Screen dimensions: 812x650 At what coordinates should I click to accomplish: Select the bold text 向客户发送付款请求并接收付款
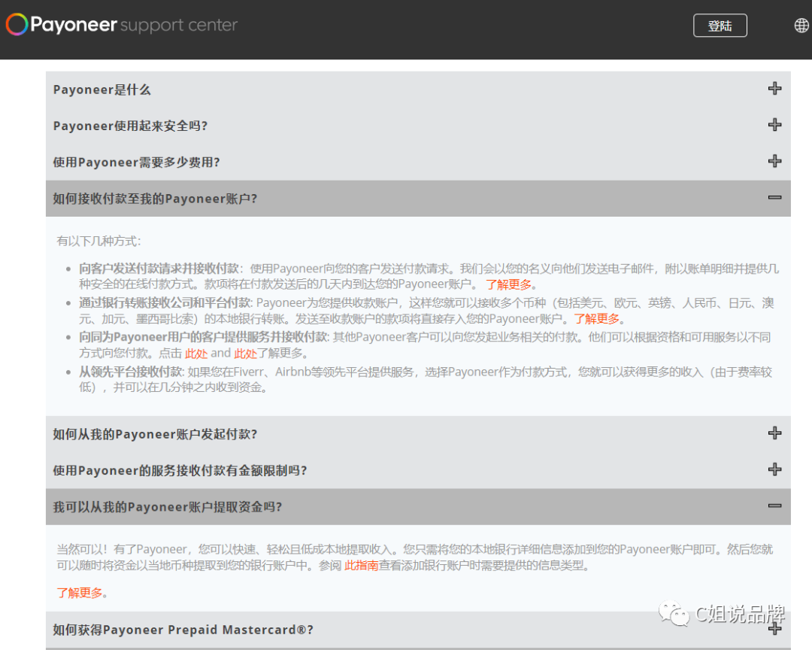pyautogui.click(x=159, y=269)
